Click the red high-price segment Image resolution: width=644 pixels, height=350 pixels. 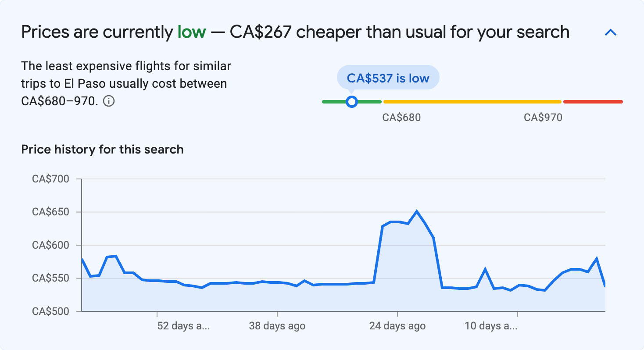click(x=592, y=101)
